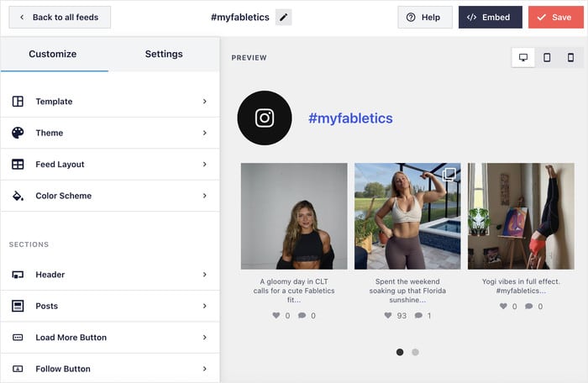Go back to all feeds
This screenshot has width=588, height=383.
tap(60, 18)
